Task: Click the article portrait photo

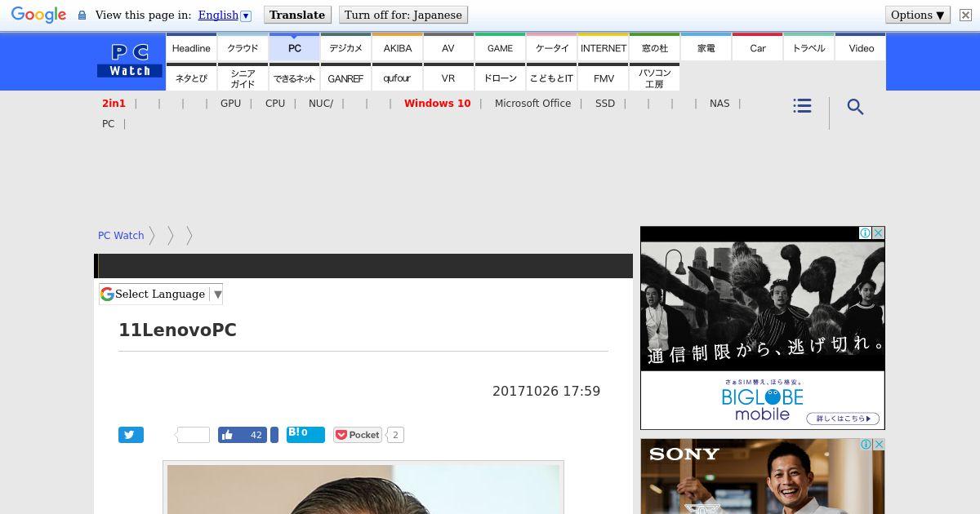Action: pos(363,490)
